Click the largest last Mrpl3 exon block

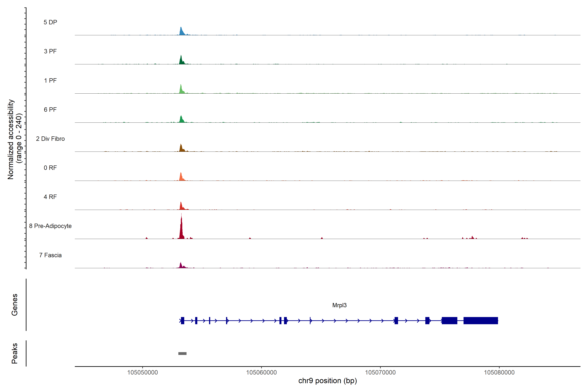pyautogui.click(x=481, y=320)
